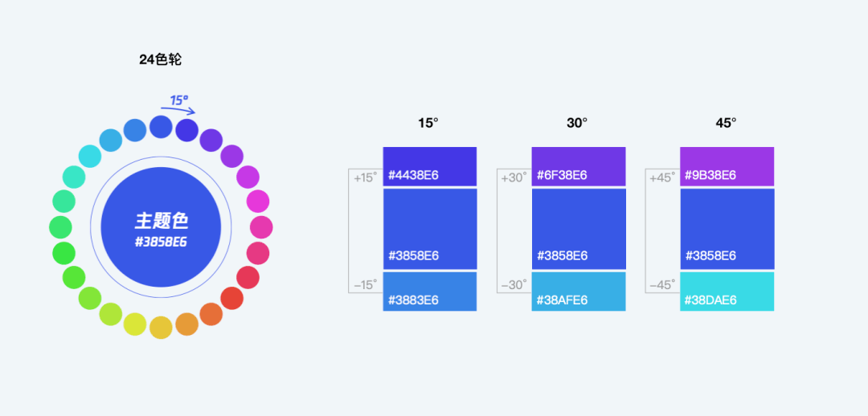Screen dimensions: 868x416
Task: Pick the top blue dot on wheel
Action: (x=161, y=127)
